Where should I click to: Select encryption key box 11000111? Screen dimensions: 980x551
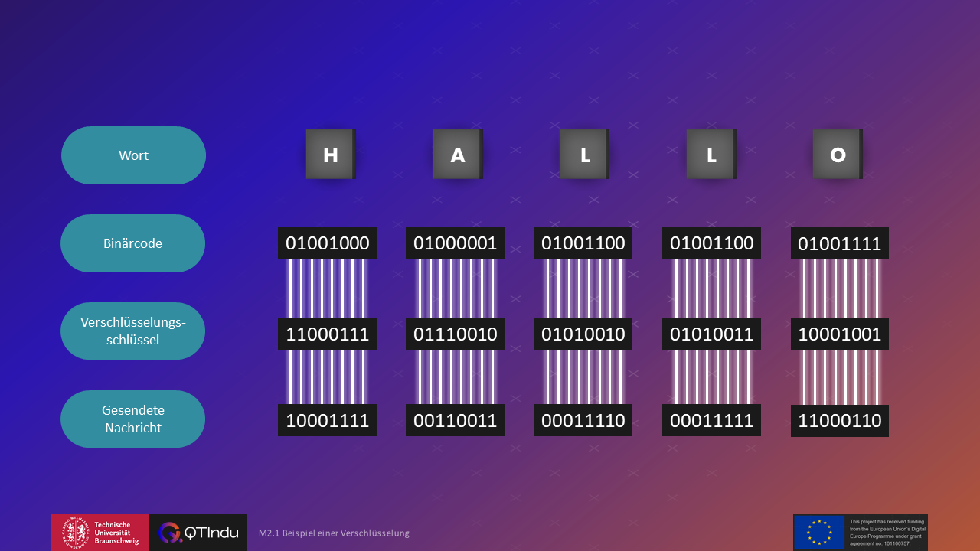coord(327,334)
